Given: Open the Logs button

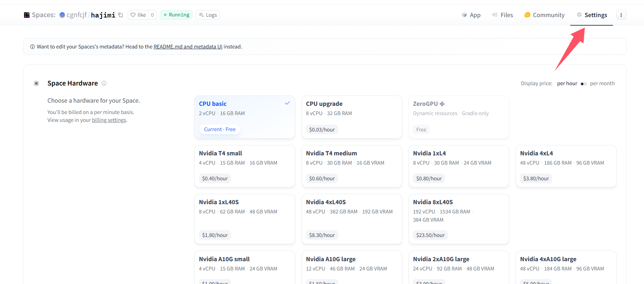Looking at the screenshot, I should [208, 15].
